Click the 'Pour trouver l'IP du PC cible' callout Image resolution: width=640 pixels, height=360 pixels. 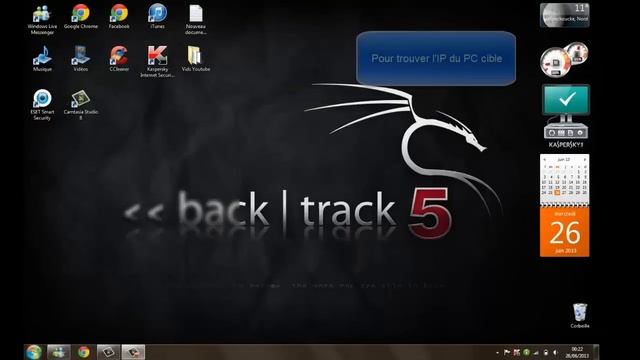click(x=436, y=58)
